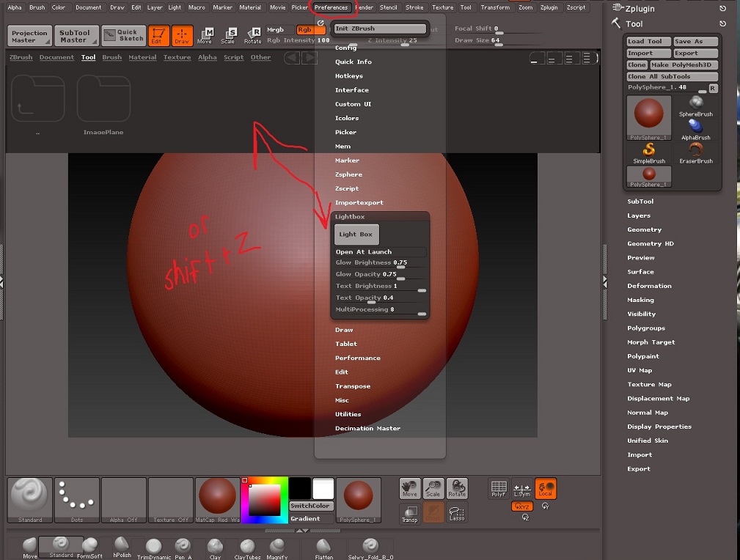Expand the Masking section
The image size is (740, 560).
click(x=640, y=300)
